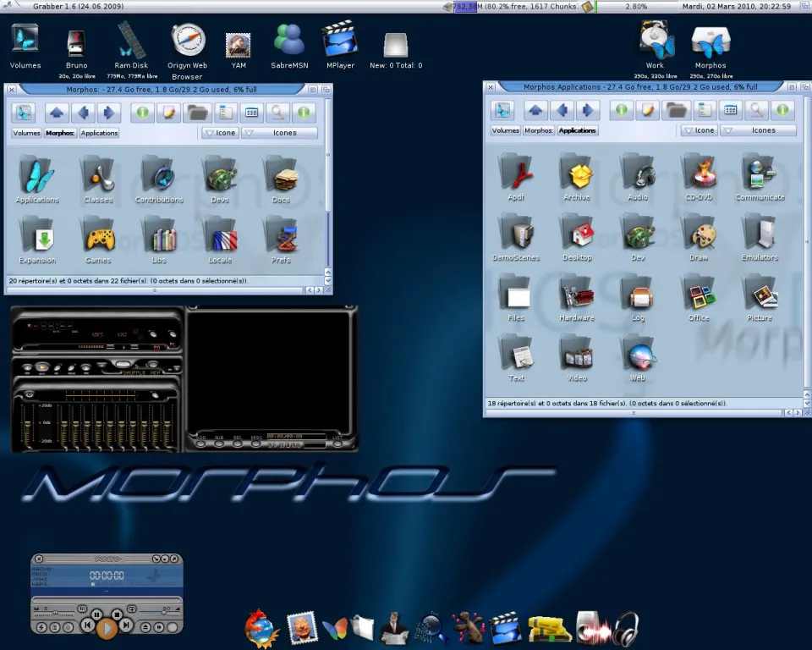Launch SabreMSN from the desktop
The image size is (812, 650).
click(289, 41)
